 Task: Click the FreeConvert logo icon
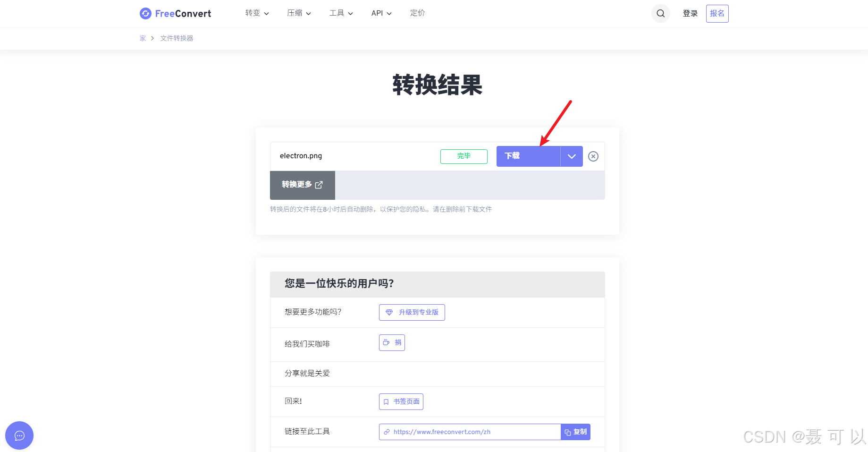point(145,13)
